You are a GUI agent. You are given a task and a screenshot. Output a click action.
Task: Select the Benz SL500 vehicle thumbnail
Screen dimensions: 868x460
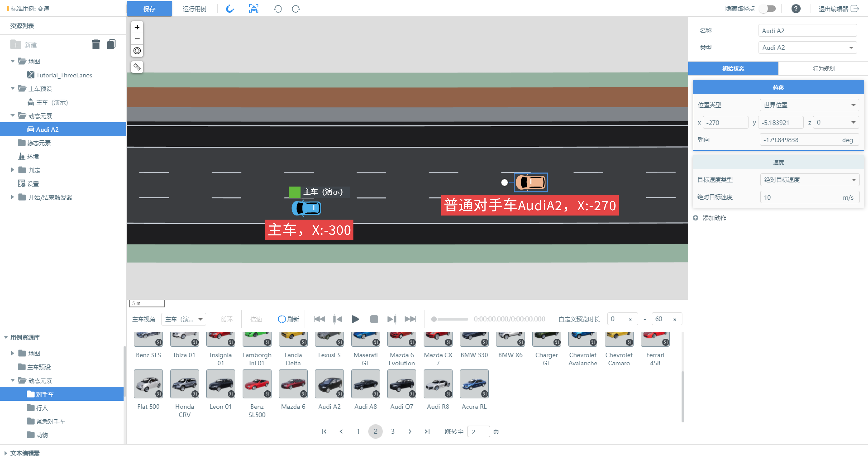pyautogui.click(x=257, y=384)
